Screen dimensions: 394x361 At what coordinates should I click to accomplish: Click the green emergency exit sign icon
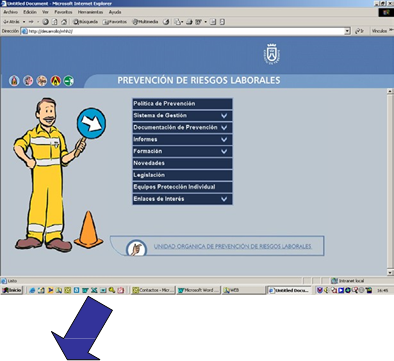click(x=69, y=81)
